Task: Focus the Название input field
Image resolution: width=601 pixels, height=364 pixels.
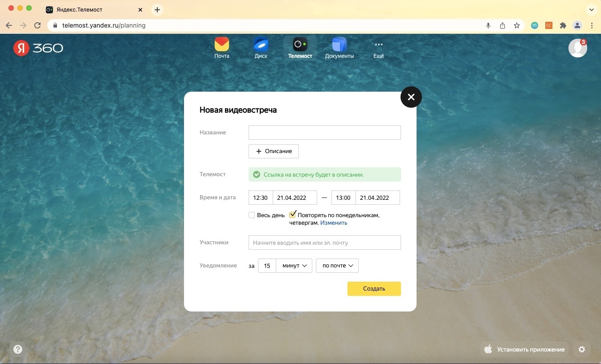Action: pos(325,133)
